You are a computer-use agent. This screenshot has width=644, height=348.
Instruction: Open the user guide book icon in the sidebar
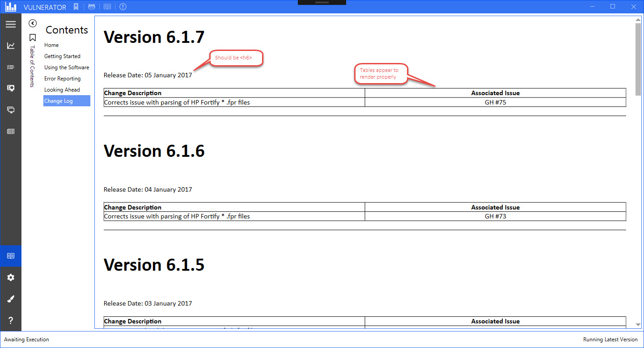(x=11, y=256)
